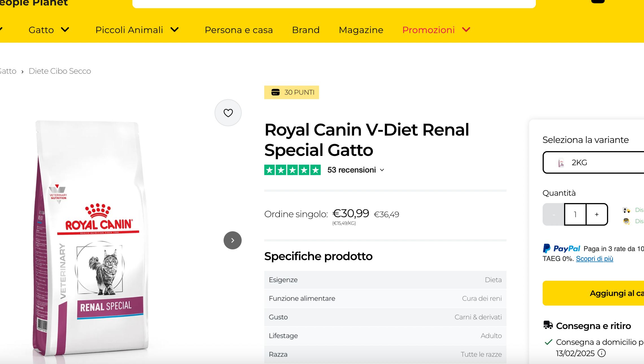Click the Royal Canin bag product image

(x=90, y=237)
